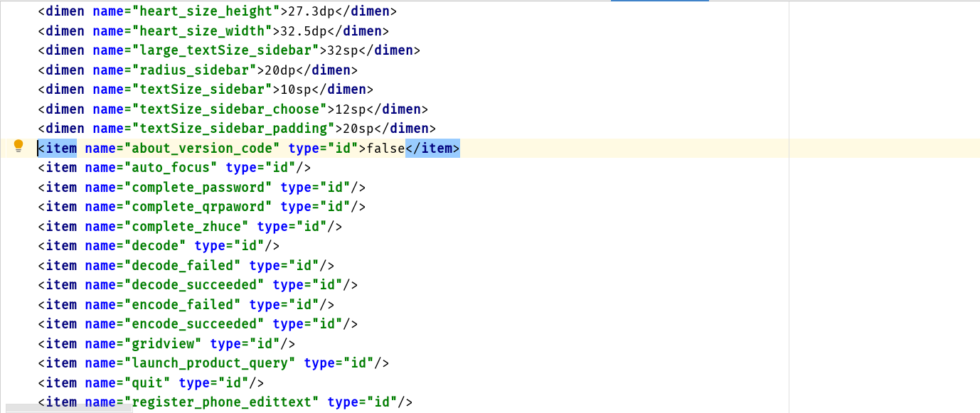Click the highlighted closing </item> tag
Screen dimensions: 980x413
coord(433,149)
